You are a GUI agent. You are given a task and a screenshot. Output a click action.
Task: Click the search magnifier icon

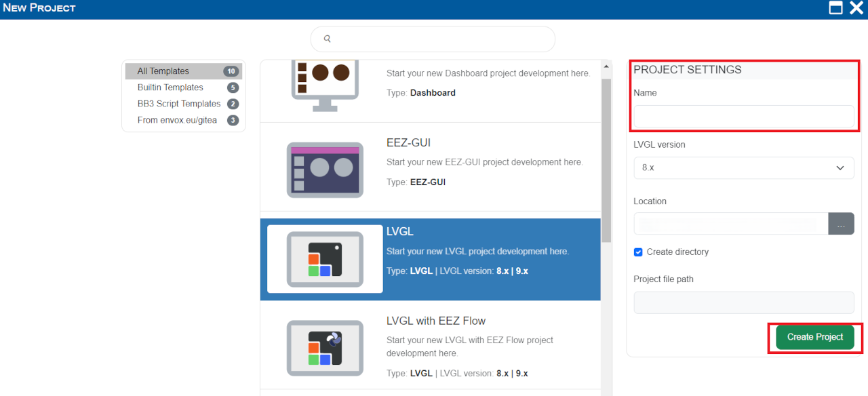328,39
